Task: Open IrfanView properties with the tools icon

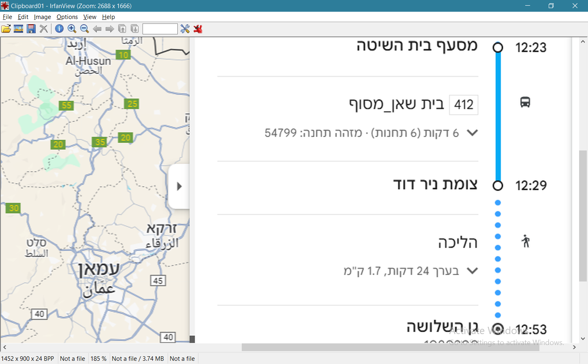Action: coord(185,29)
